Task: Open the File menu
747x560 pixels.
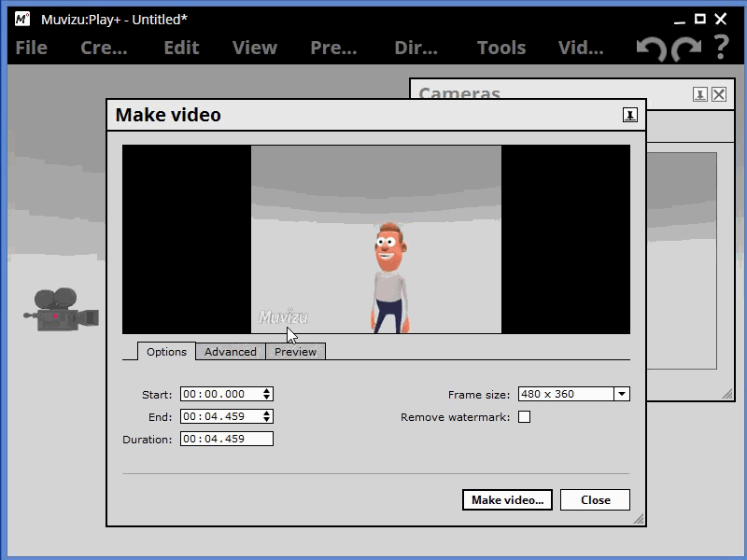Action: click(32, 48)
